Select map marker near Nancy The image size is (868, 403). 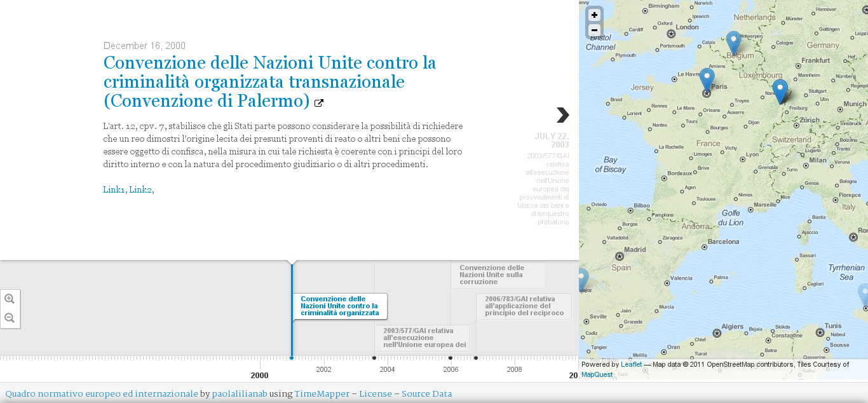pos(780,92)
